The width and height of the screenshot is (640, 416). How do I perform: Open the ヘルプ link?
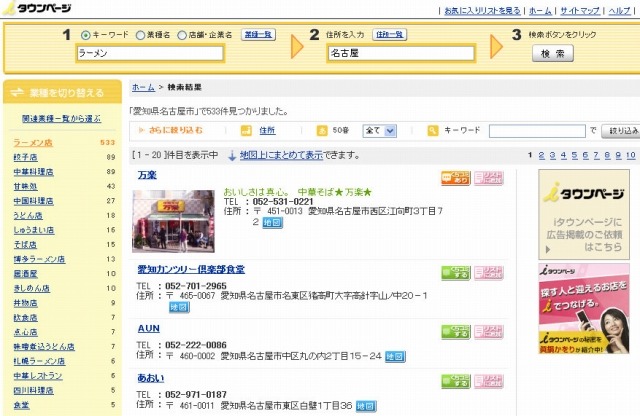[x=619, y=11]
